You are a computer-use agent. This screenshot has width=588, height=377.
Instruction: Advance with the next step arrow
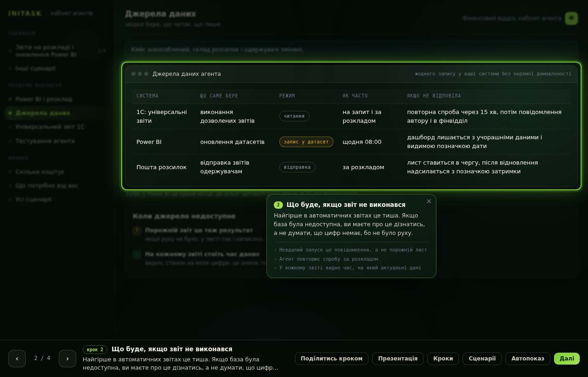[68, 359]
